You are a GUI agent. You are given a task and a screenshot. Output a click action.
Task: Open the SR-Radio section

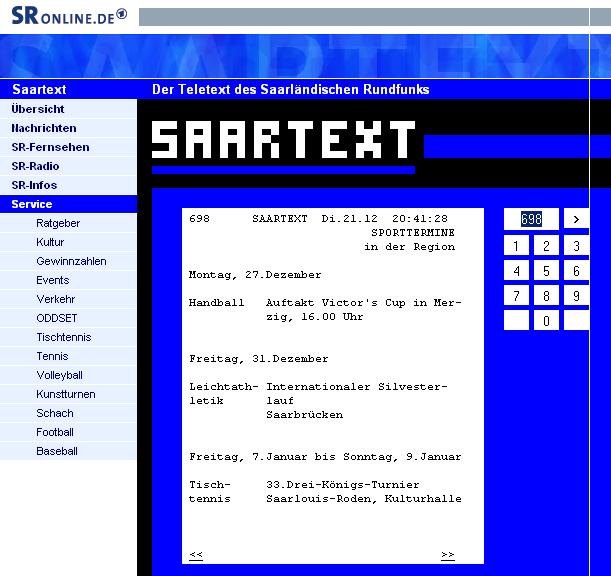[x=35, y=166]
